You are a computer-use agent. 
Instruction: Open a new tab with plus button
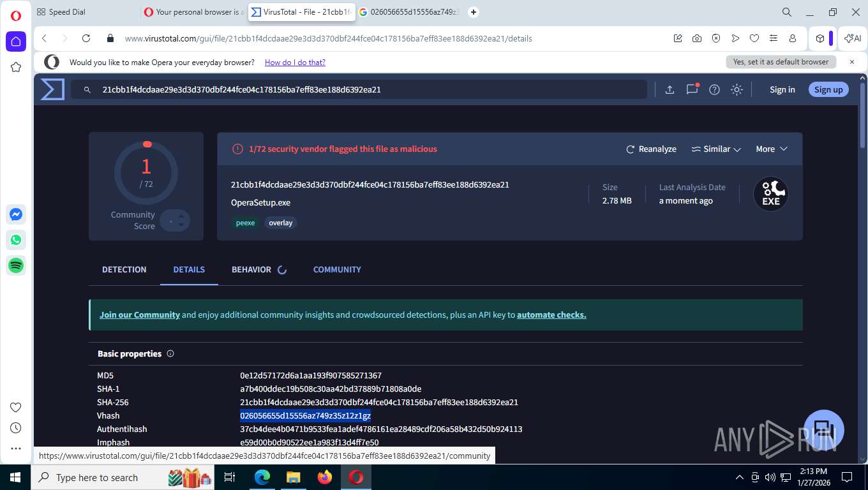click(474, 12)
